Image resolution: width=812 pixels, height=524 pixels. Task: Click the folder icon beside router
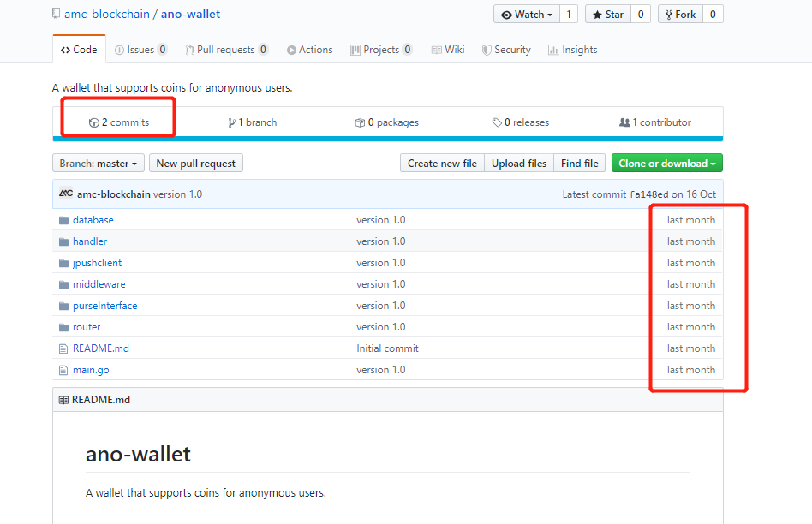pos(63,328)
